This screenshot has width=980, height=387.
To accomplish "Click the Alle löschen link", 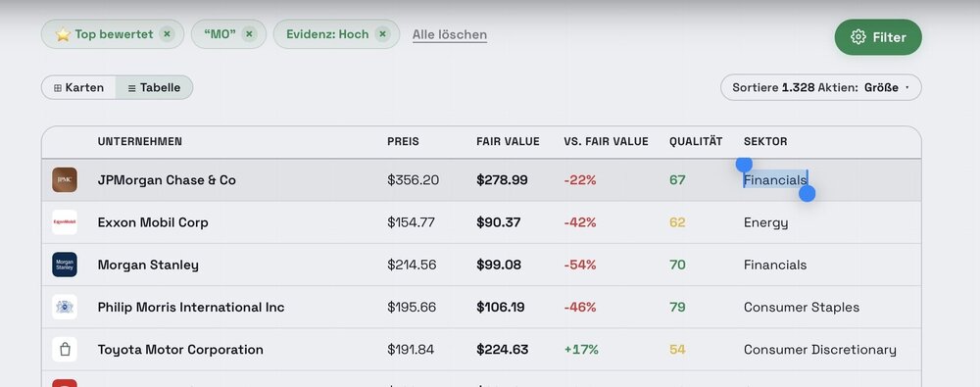I will pos(450,35).
